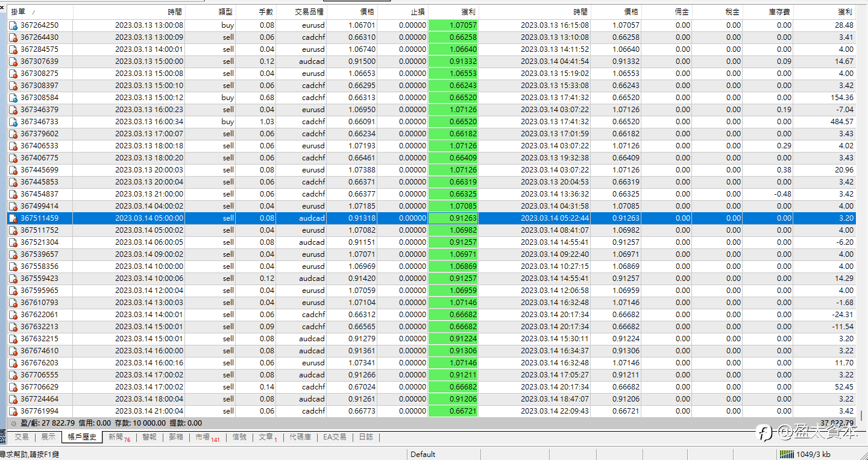Click the order icon of highlighted ticket 367511459
This screenshot has width=868, height=460.
click(x=13, y=218)
